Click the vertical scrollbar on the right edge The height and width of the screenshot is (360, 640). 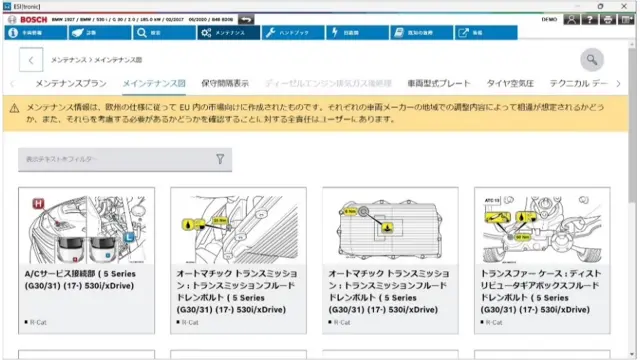click(x=632, y=126)
